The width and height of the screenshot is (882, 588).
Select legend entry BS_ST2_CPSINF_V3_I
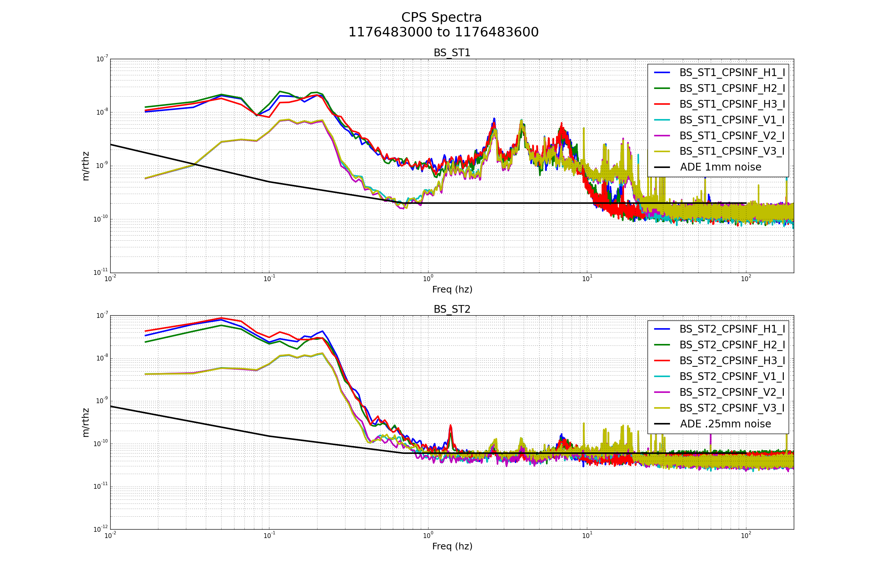[x=719, y=408]
